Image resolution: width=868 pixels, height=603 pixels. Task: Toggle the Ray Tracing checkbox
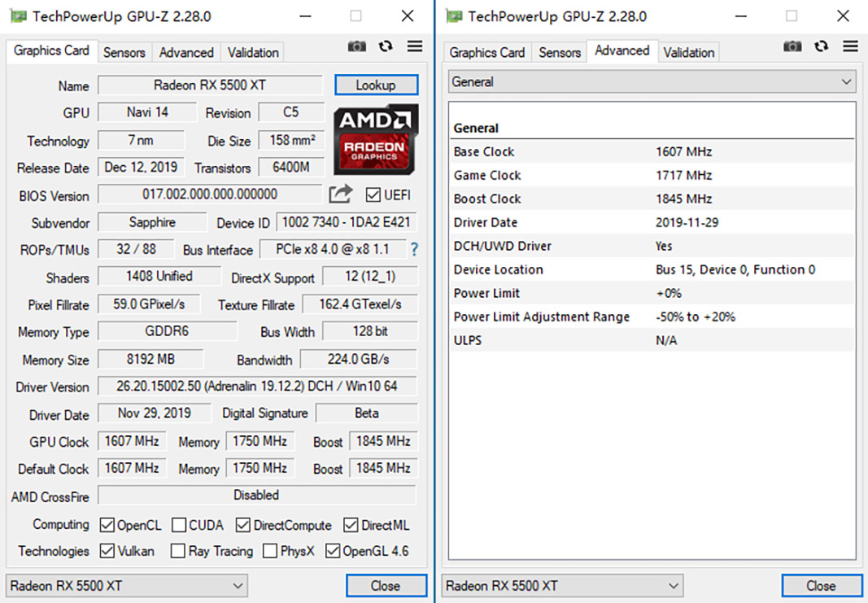[x=177, y=551]
